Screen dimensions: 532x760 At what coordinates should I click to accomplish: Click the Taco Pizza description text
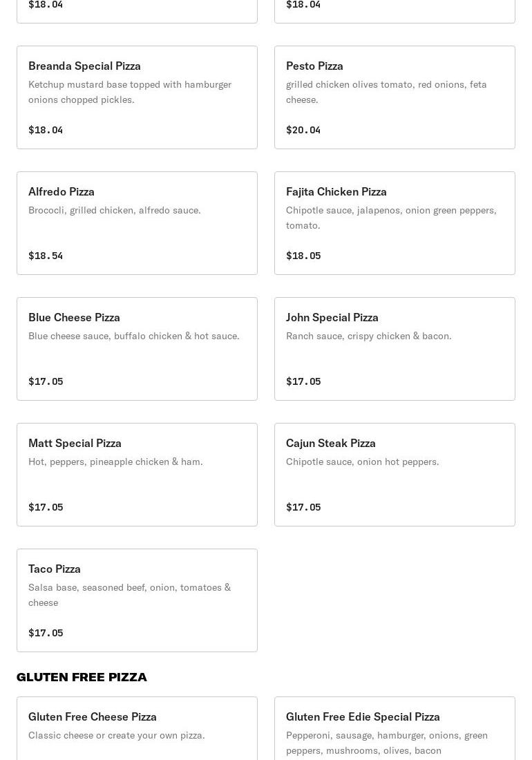pos(129,595)
